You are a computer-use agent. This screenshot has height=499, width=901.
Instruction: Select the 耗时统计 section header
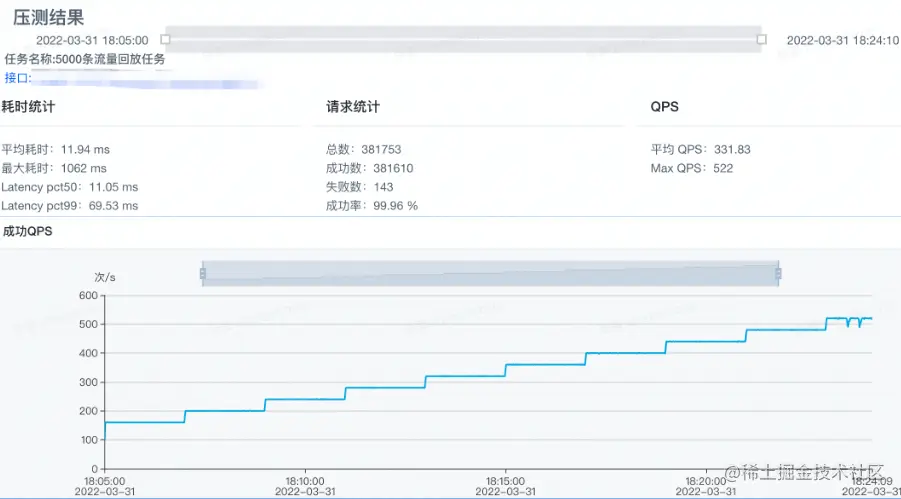[28, 106]
